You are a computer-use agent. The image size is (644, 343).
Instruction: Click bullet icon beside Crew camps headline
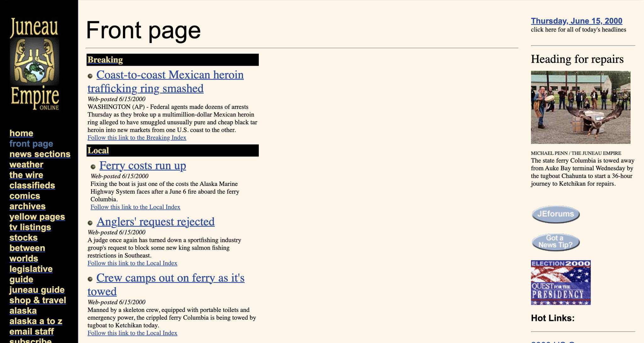[x=90, y=279]
